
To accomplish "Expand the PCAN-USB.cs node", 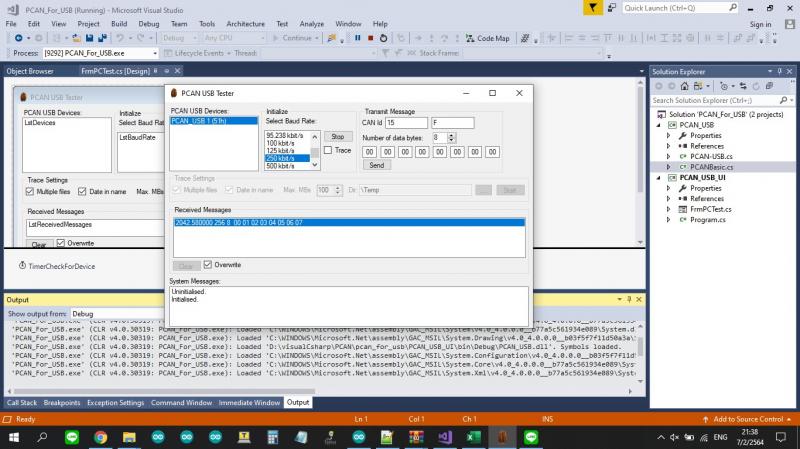I will [x=668, y=156].
